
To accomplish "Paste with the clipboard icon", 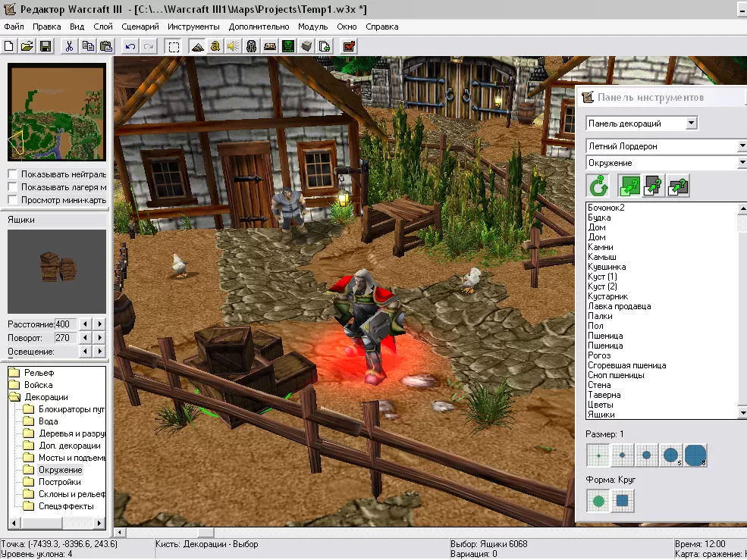I will (x=105, y=46).
